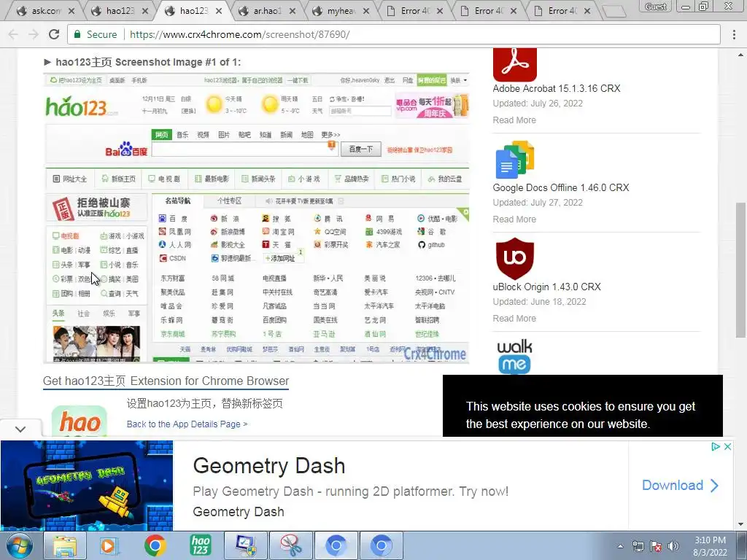Click the Updated: July 26, 2022 text

(x=538, y=104)
